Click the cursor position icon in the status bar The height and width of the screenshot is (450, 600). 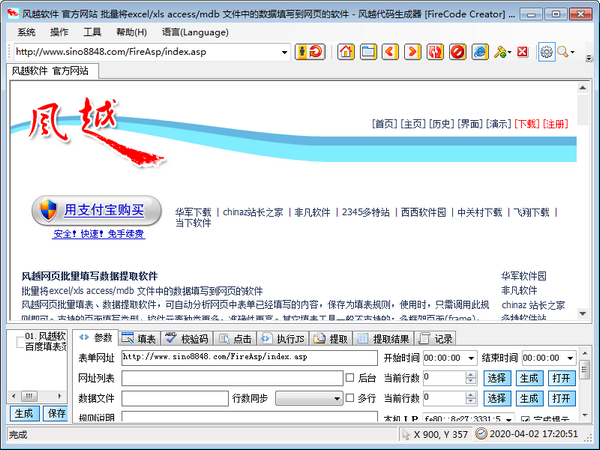[406, 434]
